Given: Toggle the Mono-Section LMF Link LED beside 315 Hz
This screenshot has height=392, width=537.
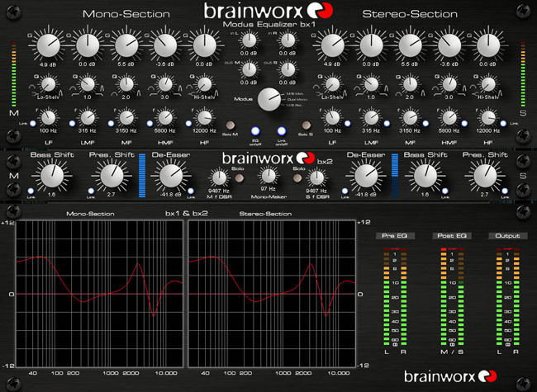Looking at the screenshot, I should 72,124.
